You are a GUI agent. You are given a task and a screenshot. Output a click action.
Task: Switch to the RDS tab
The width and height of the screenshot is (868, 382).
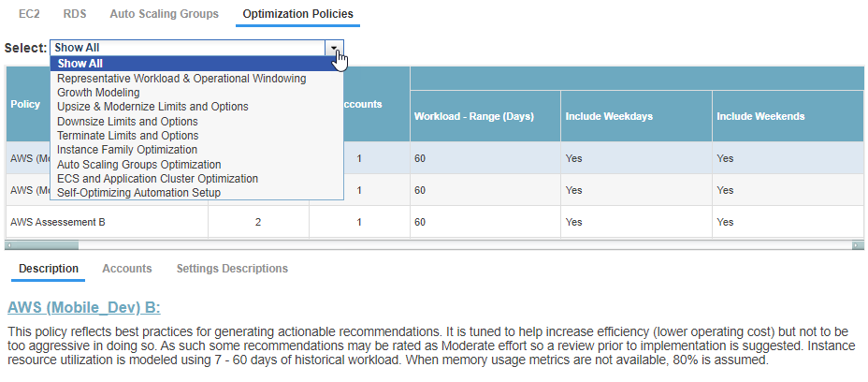click(75, 14)
